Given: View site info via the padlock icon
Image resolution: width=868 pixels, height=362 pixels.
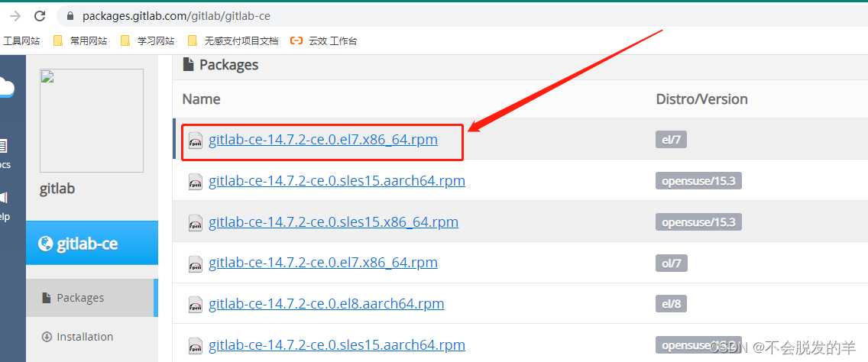Looking at the screenshot, I should tap(70, 16).
